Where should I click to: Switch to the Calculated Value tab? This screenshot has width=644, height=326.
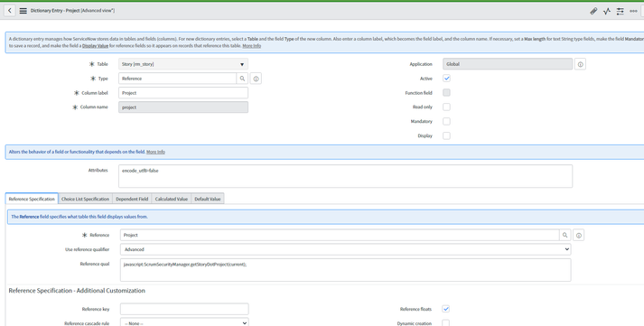[x=172, y=199]
